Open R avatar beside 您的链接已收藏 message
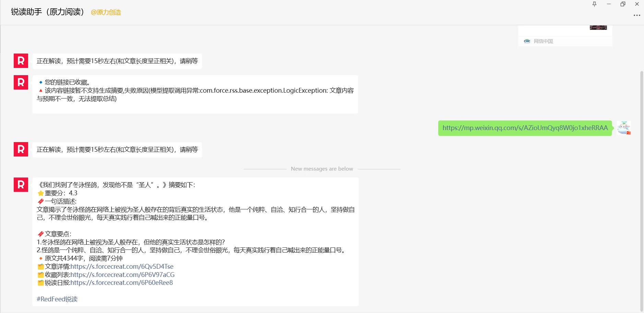Image resolution: width=644 pixels, height=313 pixels. click(21, 82)
